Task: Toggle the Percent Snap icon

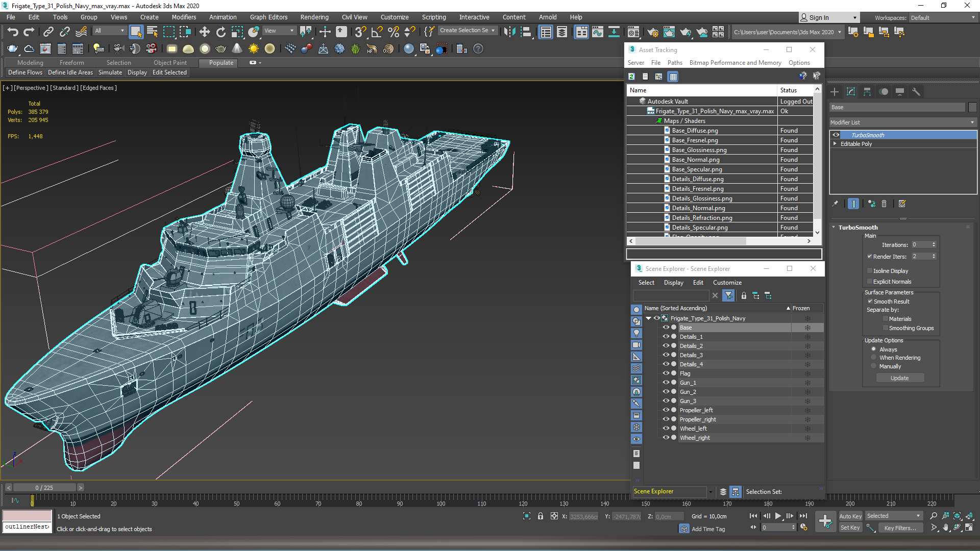Action: coord(394,32)
